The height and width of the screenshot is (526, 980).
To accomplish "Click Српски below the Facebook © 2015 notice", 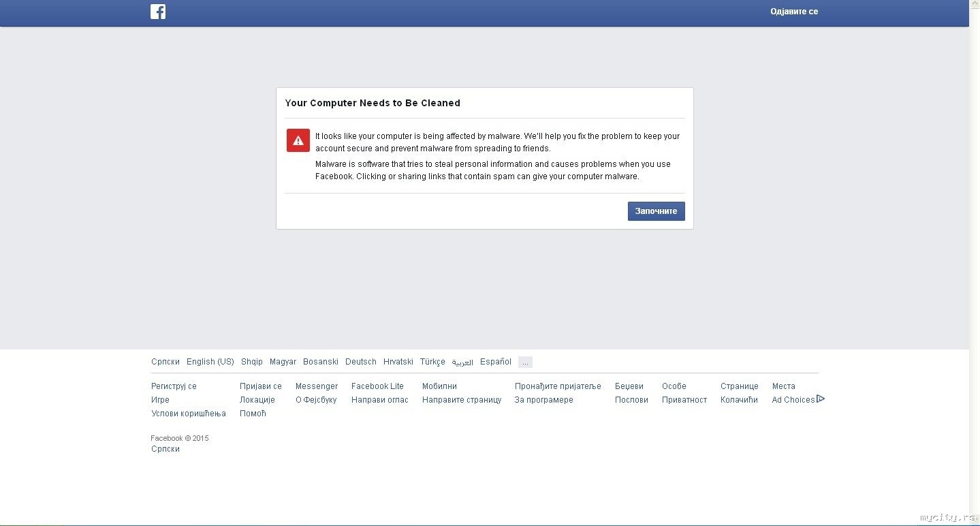I will tap(165, 449).
